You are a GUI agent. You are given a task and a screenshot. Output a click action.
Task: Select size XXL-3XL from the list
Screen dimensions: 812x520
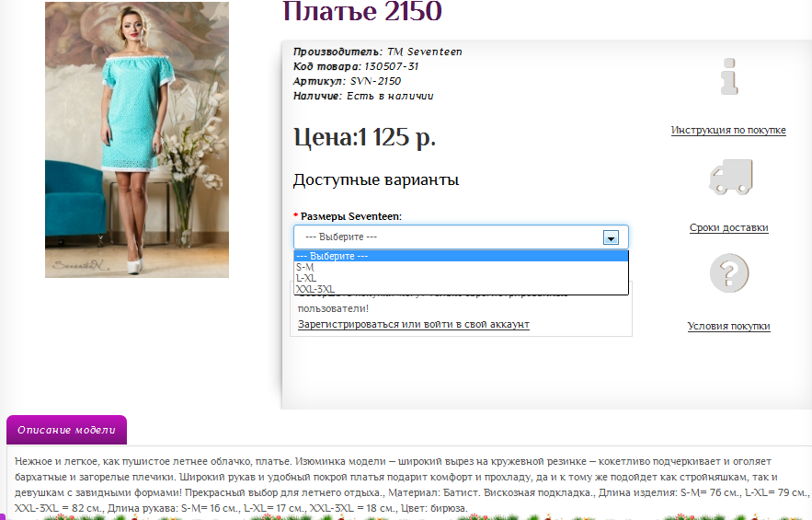pyautogui.click(x=461, y=289)
